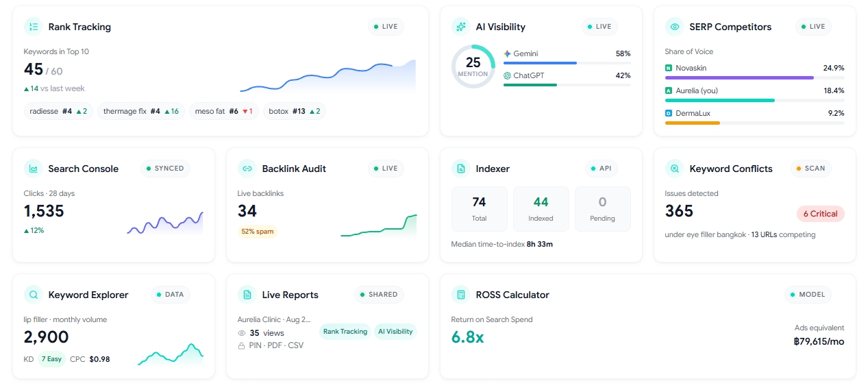
Task: Click the Backlink Audit link icon
Action: tap(247, 169)
